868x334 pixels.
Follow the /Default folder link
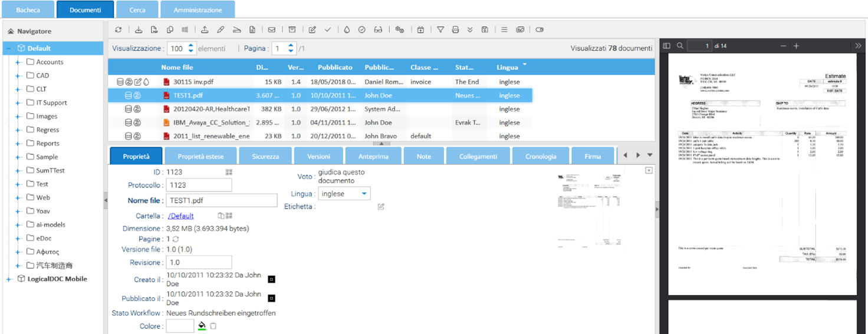180,216
